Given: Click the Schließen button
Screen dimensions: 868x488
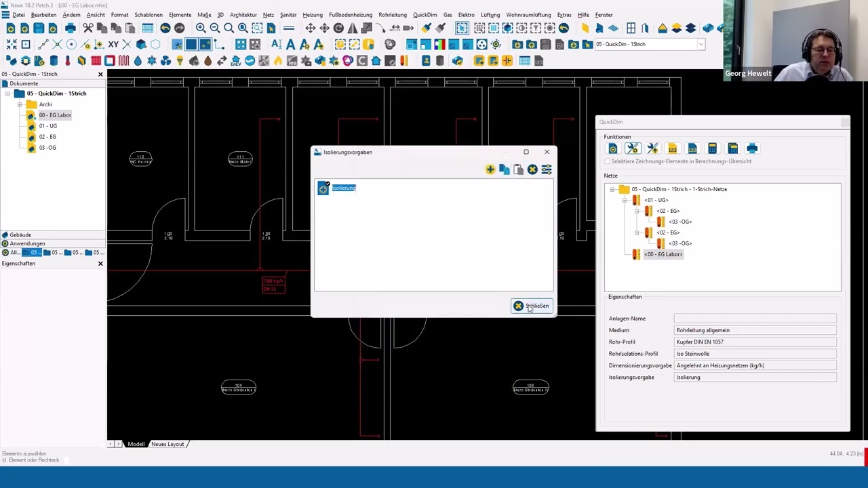Looking at the screenshot, I should point(532,306).
